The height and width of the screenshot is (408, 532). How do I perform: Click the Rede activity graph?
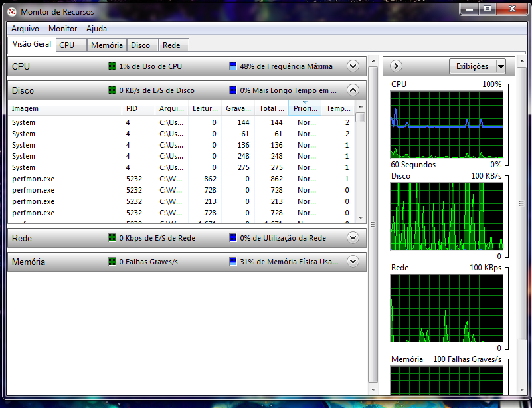click(x=446, y=308)
